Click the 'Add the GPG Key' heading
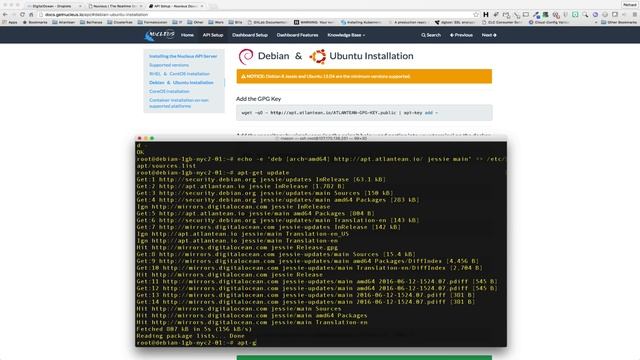Screen dimensions: 640x360 258,99
